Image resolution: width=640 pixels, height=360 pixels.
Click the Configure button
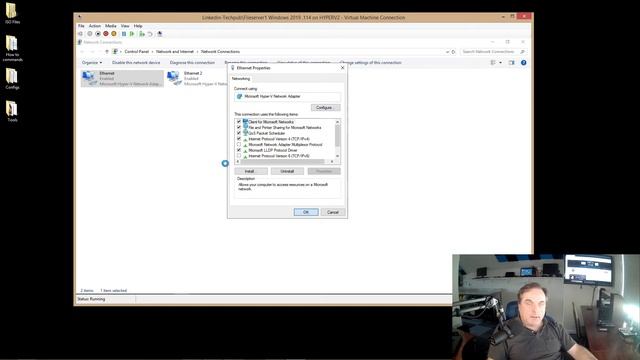[x=325, y=107]
